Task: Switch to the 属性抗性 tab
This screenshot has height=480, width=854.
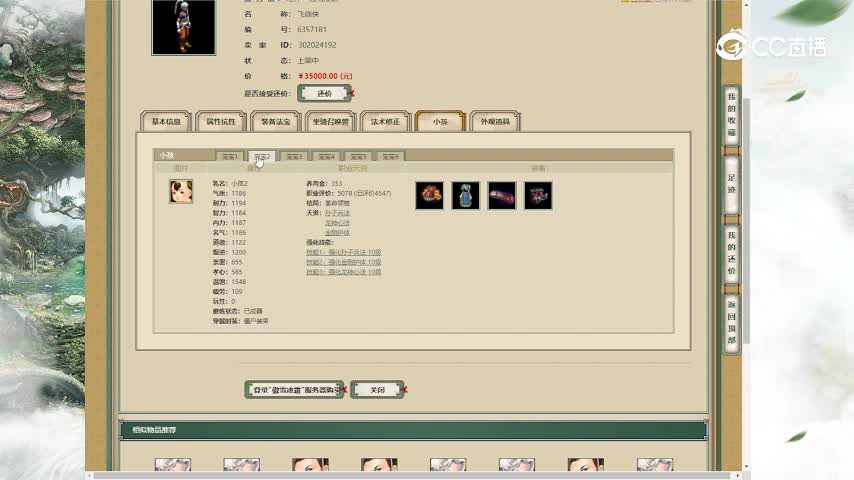Action: coord(221,122)
